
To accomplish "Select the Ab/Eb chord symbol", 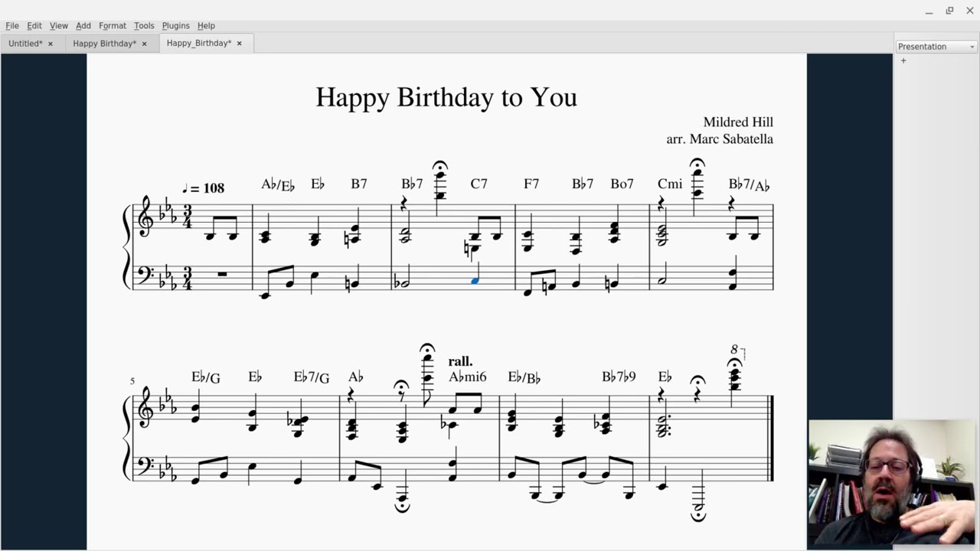I will tap(278, 184).
